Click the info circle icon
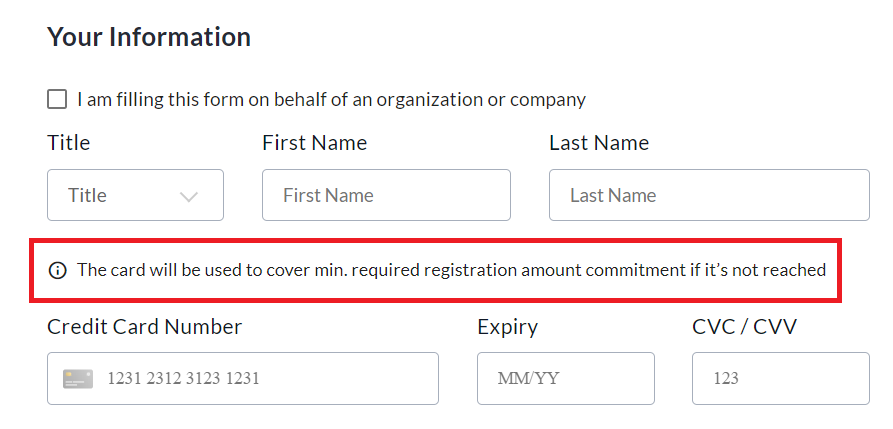This screenshot has width=893, height=429. coord(58,270)
